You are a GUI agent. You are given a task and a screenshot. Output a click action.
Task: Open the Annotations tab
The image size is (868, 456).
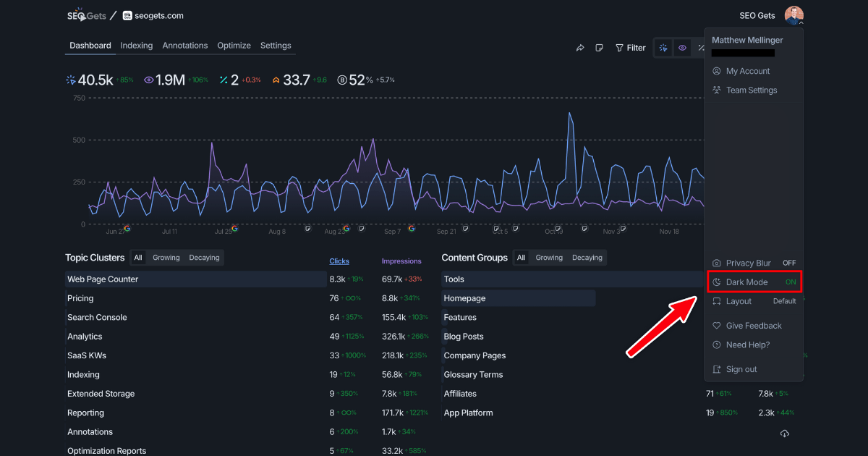click(185, 45)
